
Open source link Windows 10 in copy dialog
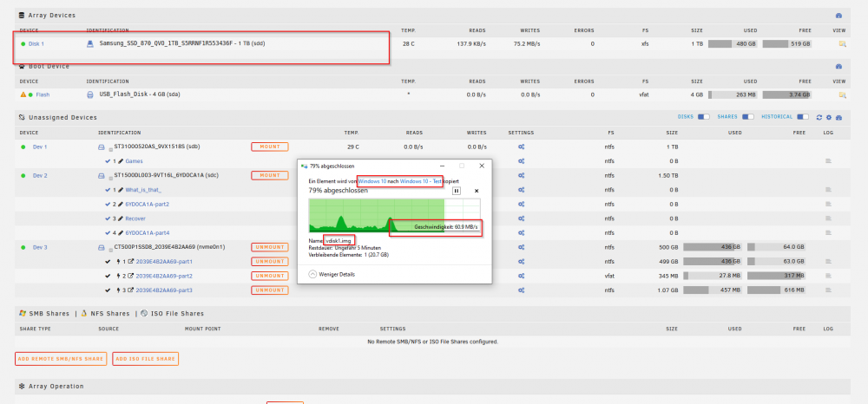tap(372, 181)
